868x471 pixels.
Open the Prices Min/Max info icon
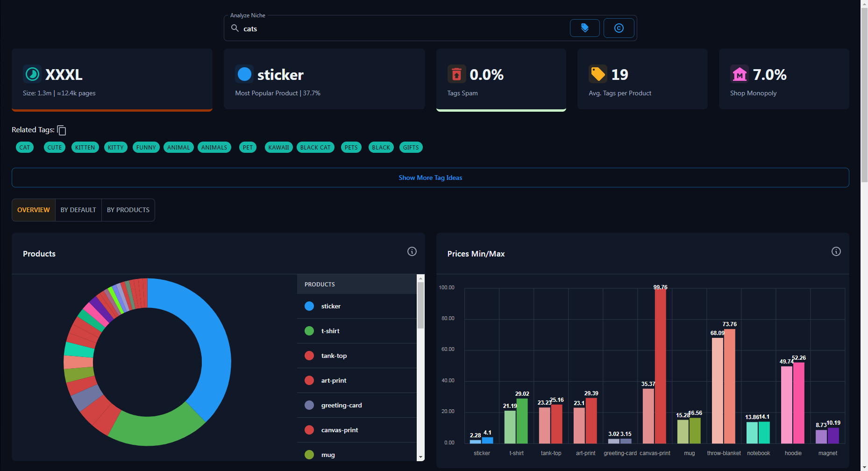[x=836, y=251]
